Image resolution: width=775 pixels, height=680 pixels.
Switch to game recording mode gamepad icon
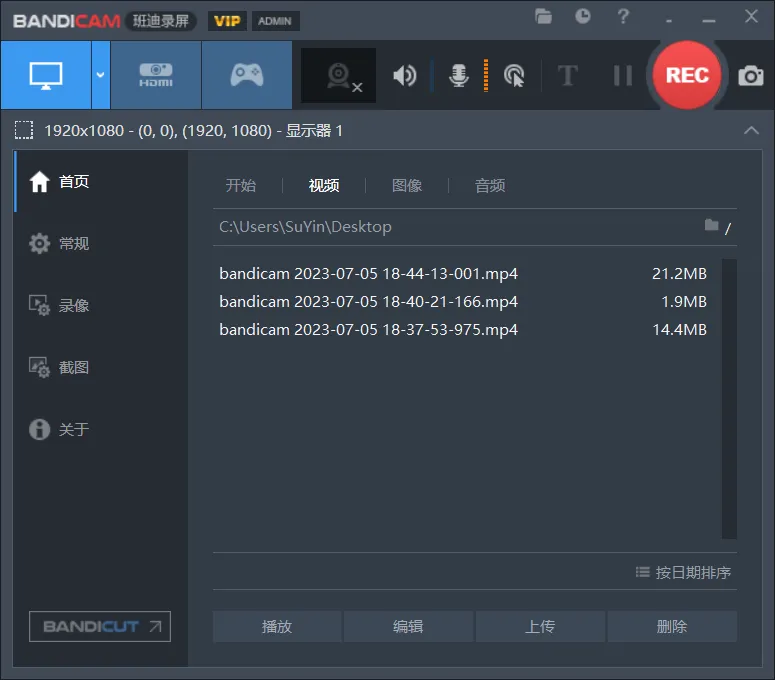[247, 75]
